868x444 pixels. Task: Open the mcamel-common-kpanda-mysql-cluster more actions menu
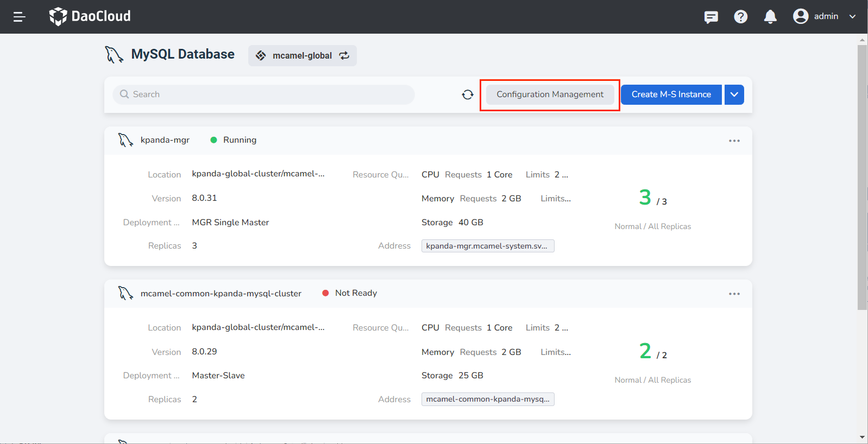click(x=734, y=294)
